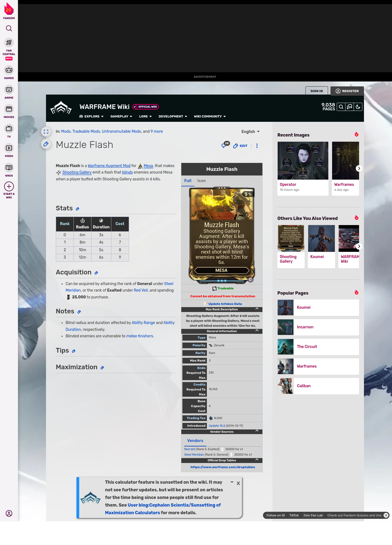Edit the Acquisition section pencil
Viewport: 392px width, 545px height.
[96, 273]
